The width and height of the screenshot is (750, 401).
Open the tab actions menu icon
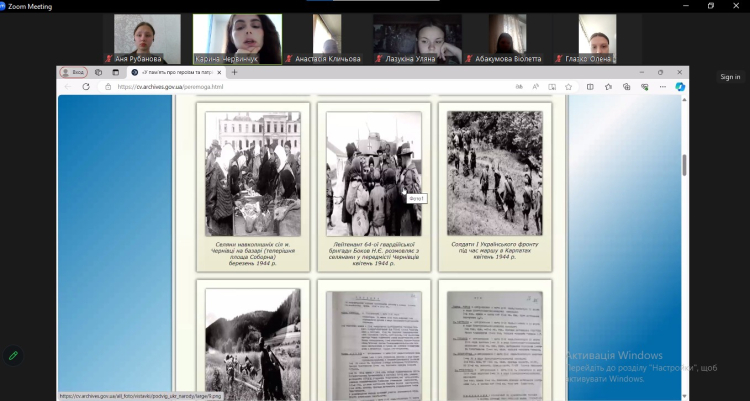[115, 72]
